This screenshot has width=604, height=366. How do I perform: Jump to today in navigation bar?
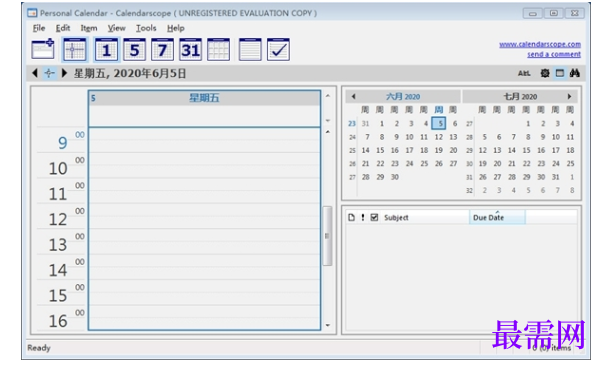(x=49, y=73)
